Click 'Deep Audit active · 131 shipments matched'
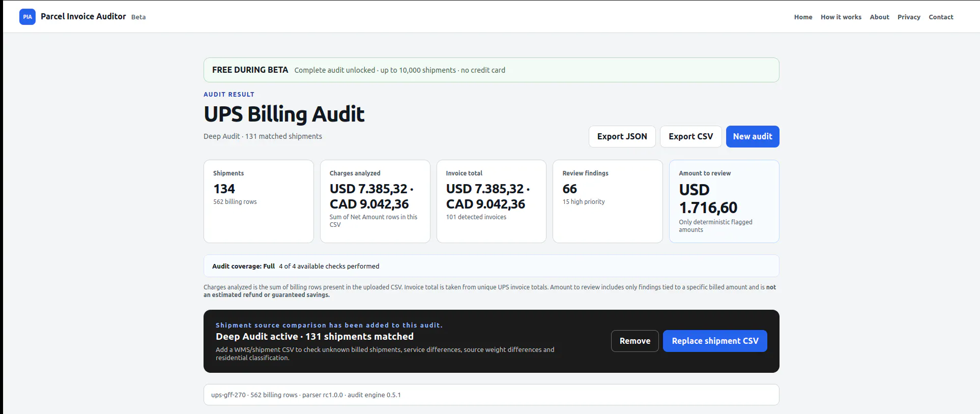This screenshot has width=980, height=414. 314,336
